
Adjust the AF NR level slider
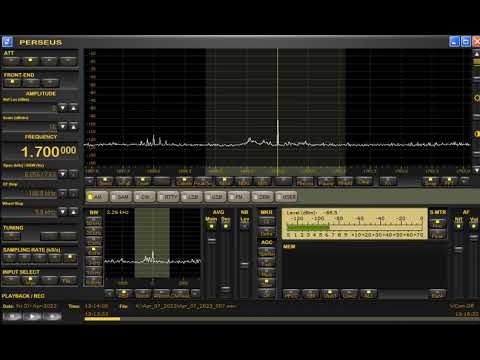(459, 249)
